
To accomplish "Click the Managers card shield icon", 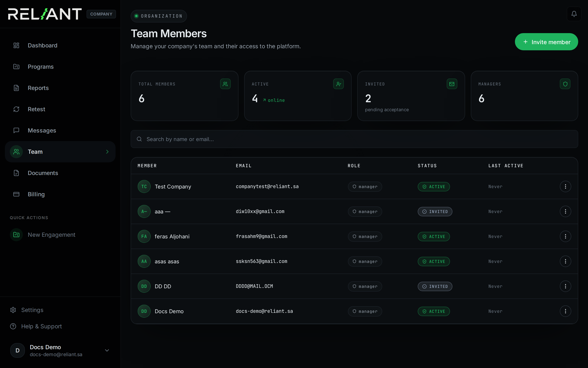I will pos(565,84).
